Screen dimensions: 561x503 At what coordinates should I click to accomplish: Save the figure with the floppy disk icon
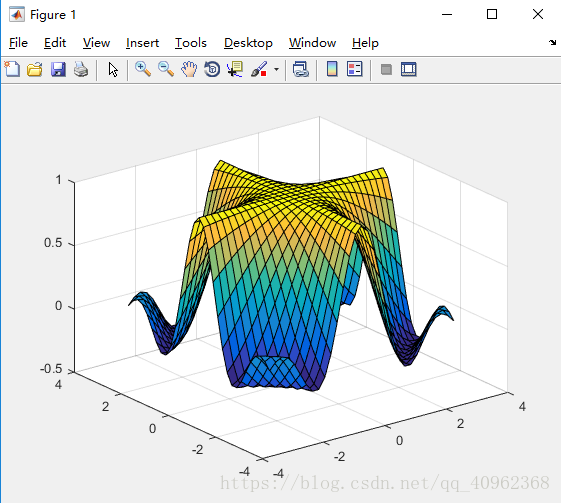pyautogui.click(x=58, y=69)
